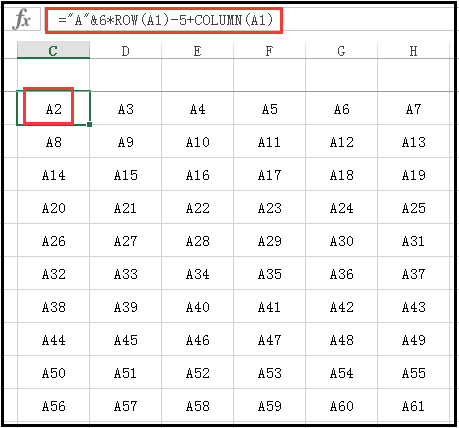Viewport: 459px width, 428px height.
Task: Select the cell containing A20
Action: (x=53, y=207)
